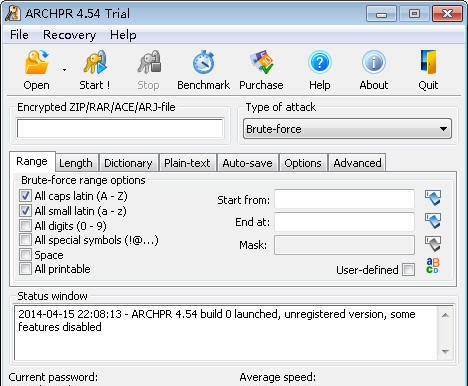The height and width of the screenshot is (386, 468).
Task: Open the Help menu in menu bar
Action: [123, 35]
